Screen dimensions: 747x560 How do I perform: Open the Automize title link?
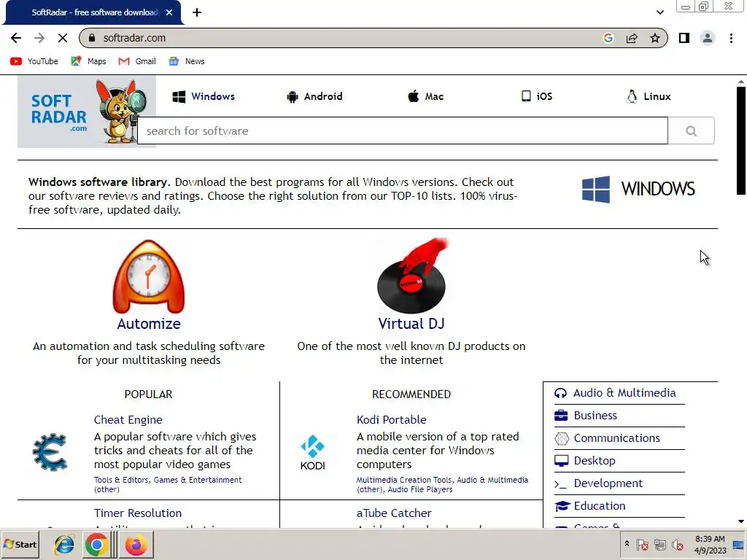coord(149,324)
